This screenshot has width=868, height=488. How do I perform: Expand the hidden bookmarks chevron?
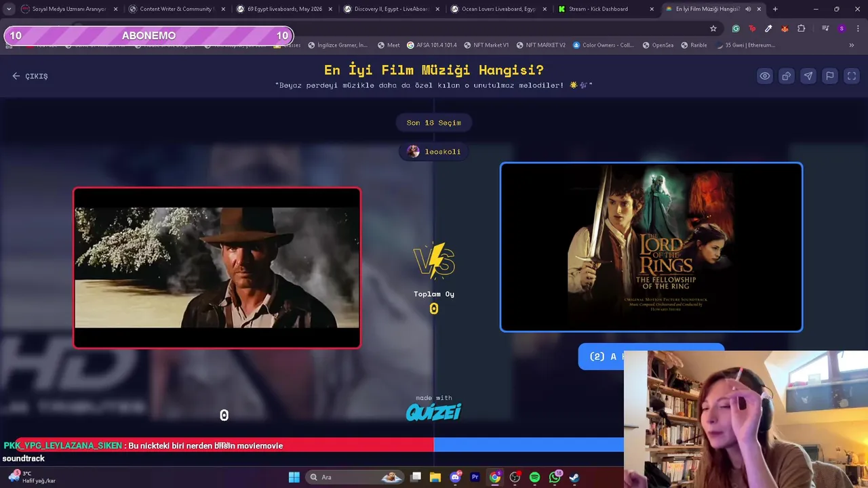[x=852, y=45]
